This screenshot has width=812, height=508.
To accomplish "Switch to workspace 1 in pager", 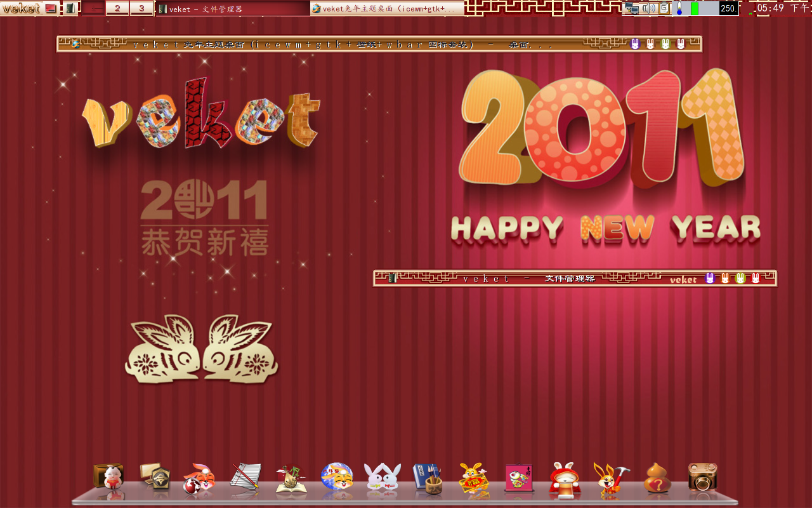I will pos(93,8).
